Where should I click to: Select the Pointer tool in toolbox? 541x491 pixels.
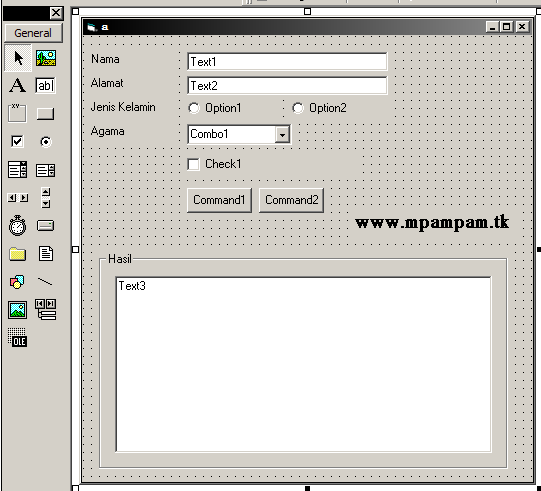point(18,58)
